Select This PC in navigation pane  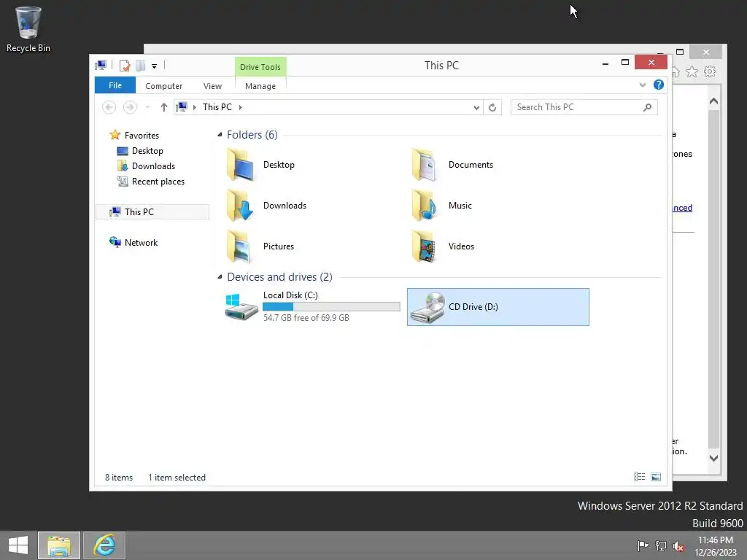pyautogui.click(x=152, y=212)
